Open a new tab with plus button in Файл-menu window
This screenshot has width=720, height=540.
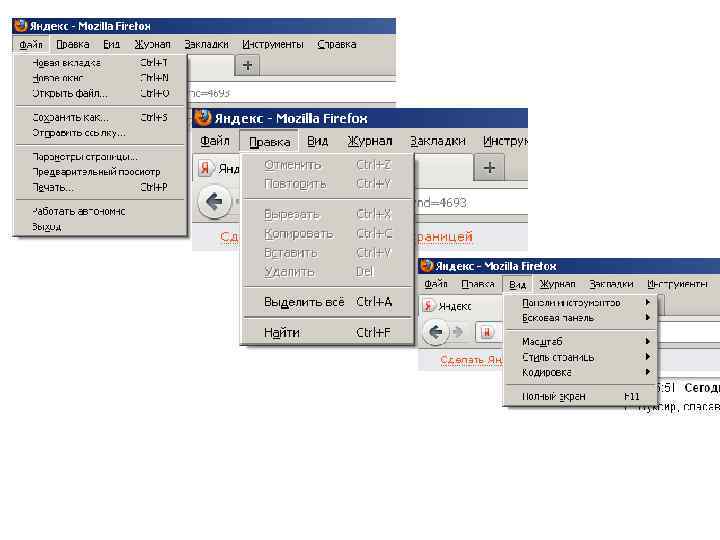pos(247,65)
